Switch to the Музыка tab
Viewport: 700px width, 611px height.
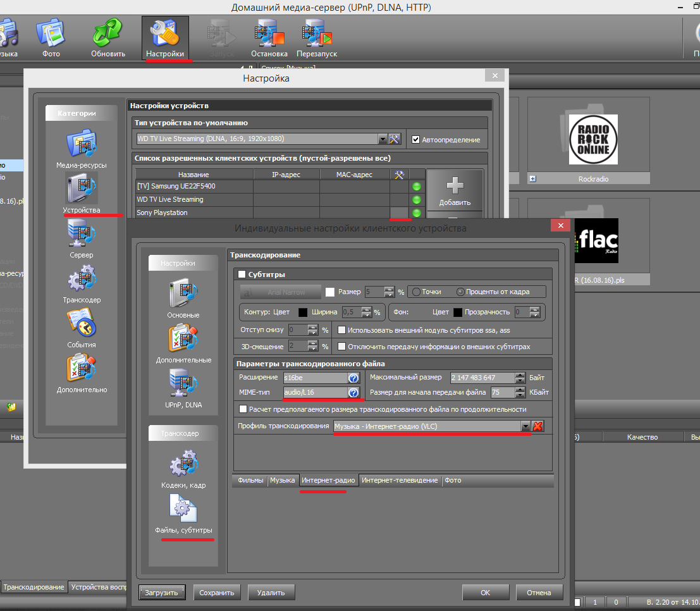coord(282,481)
